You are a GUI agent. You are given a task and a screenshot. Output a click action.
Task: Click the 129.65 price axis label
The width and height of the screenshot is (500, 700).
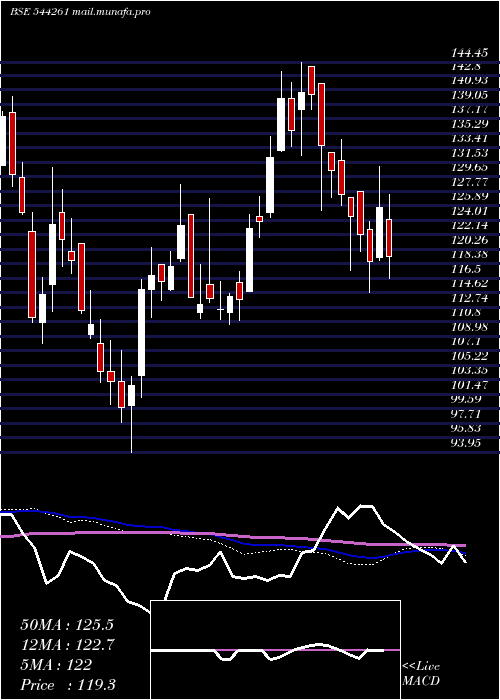pyautogui.click(x=469, y=167)
